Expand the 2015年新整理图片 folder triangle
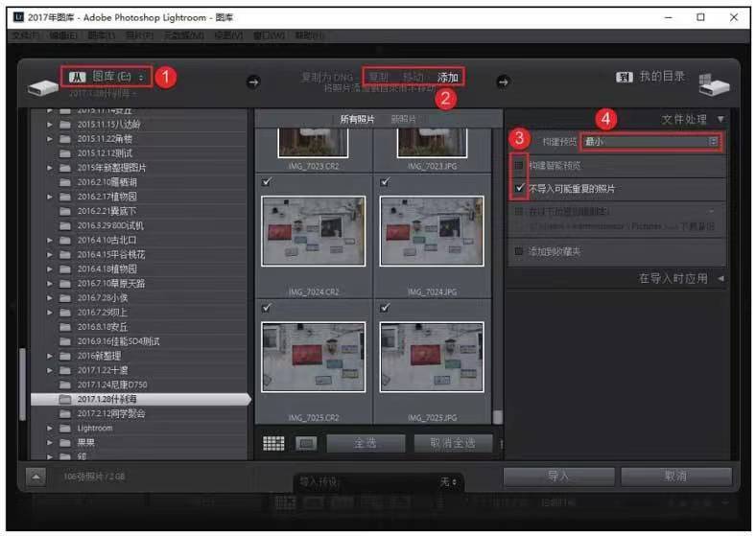756x536 pixels. (x=50, y=168)
